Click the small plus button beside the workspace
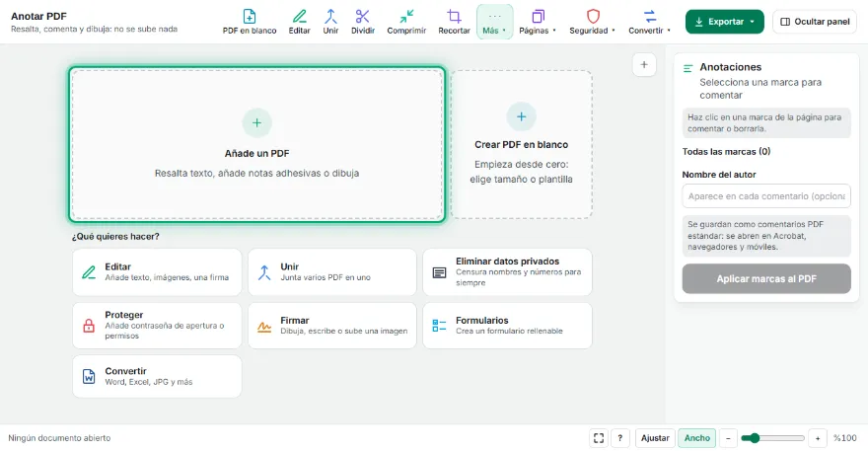The image size is (868, 451). (x=644, y=65)
